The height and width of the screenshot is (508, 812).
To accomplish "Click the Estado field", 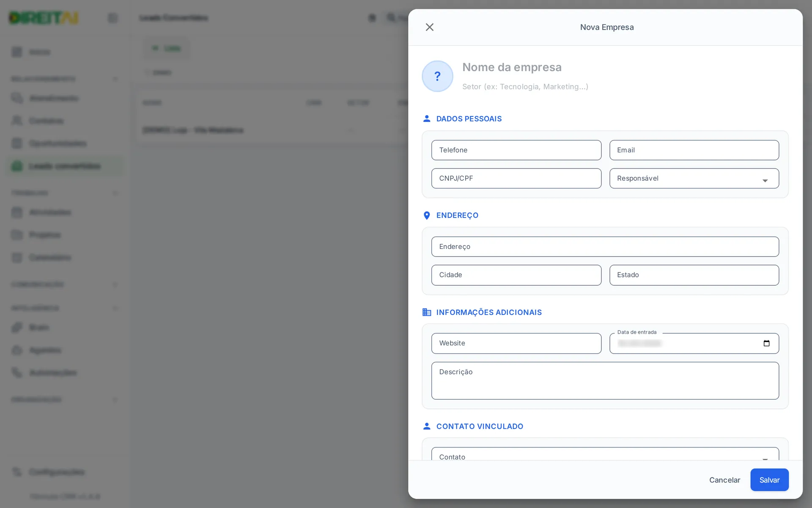I will [694, 275].
